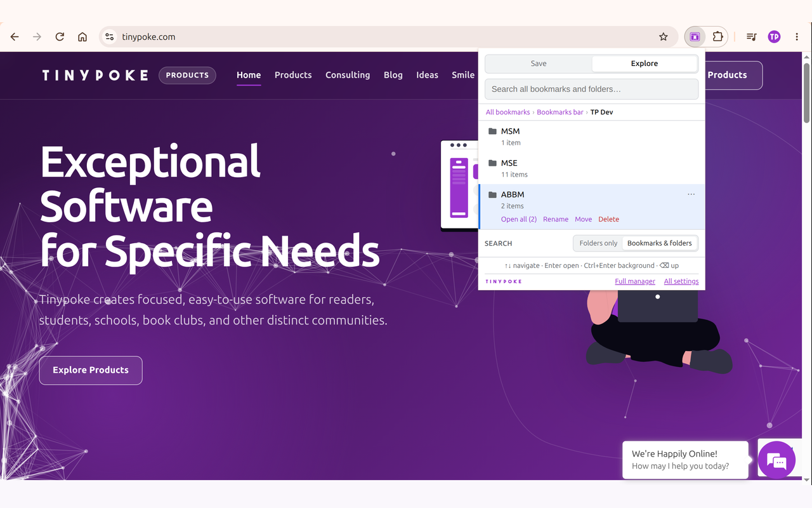Open the Smile nav item

(463, 75)
